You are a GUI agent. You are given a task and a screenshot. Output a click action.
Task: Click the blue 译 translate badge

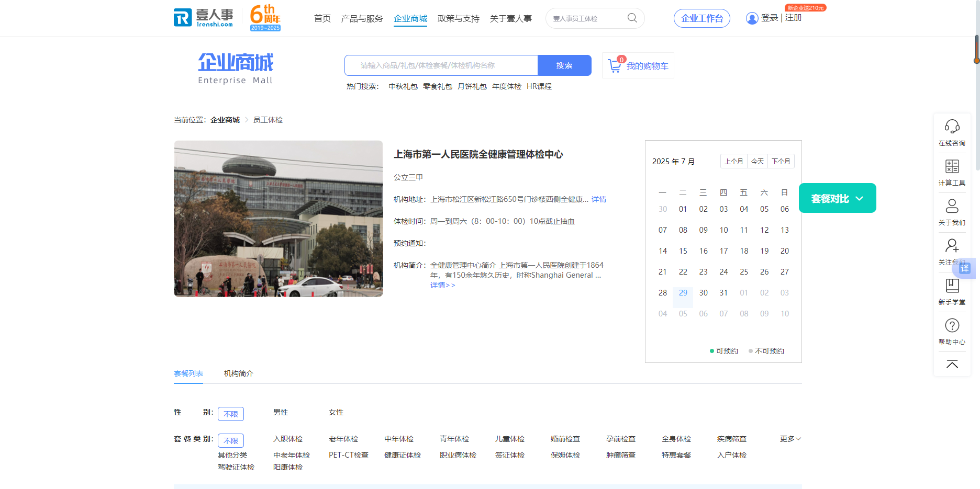965,268
